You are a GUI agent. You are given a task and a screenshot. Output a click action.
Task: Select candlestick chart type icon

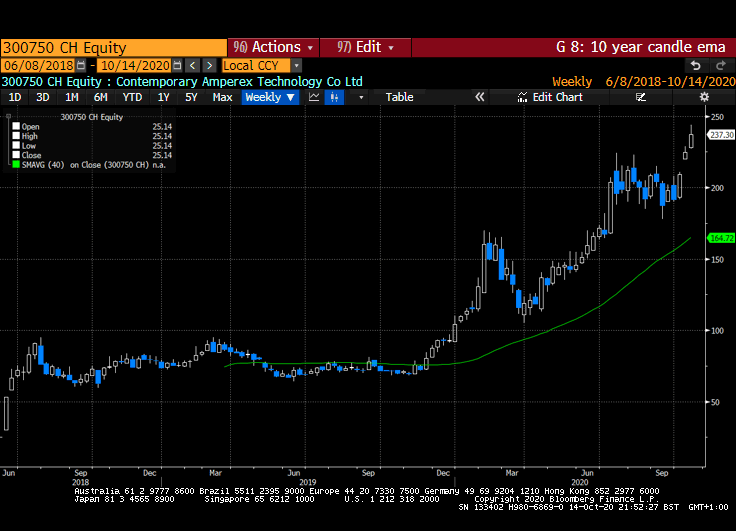tap(334, 97)
